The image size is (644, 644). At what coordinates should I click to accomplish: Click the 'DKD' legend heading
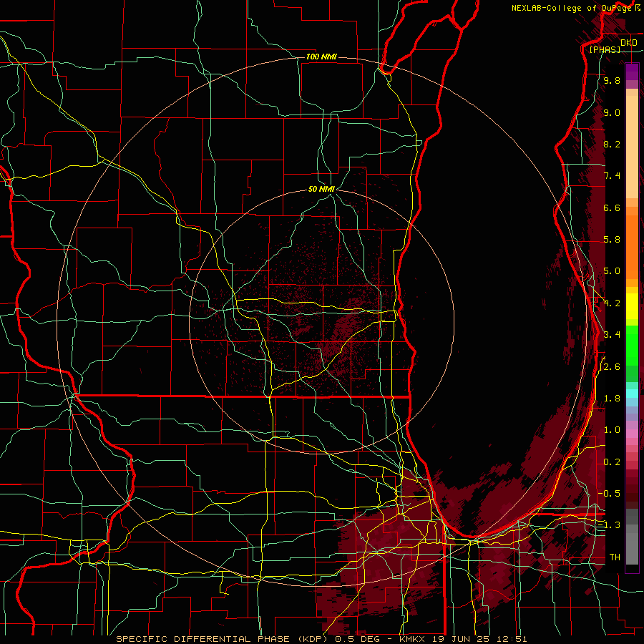click(x=629, y=43)
